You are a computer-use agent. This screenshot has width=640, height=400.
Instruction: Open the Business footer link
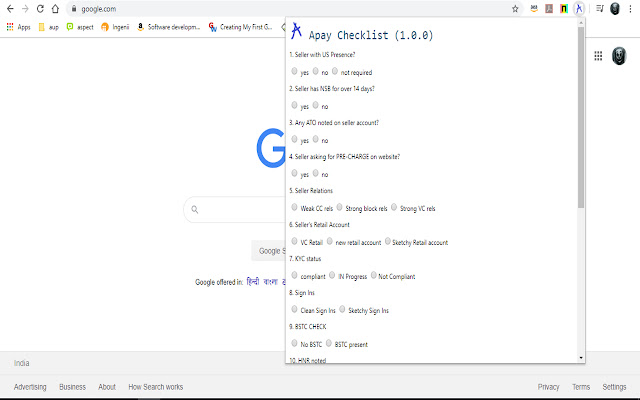[72, 387]
